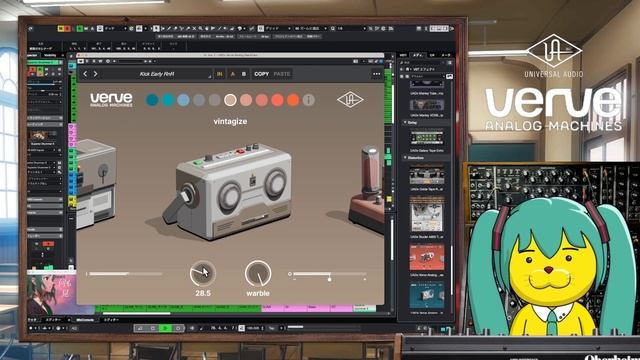640x360 pixels.
Task: Click the media panel vertical scrollbar
Action: (452, 269)
